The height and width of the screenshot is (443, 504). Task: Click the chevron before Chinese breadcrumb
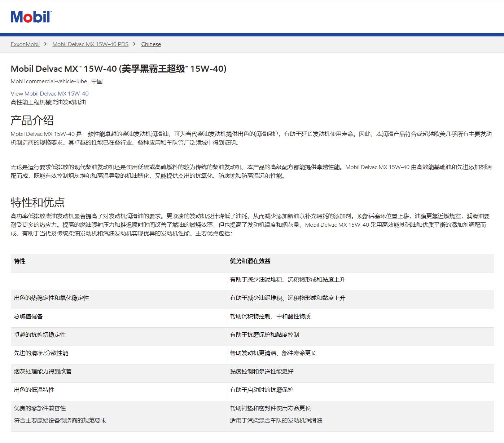pos(134,44)
